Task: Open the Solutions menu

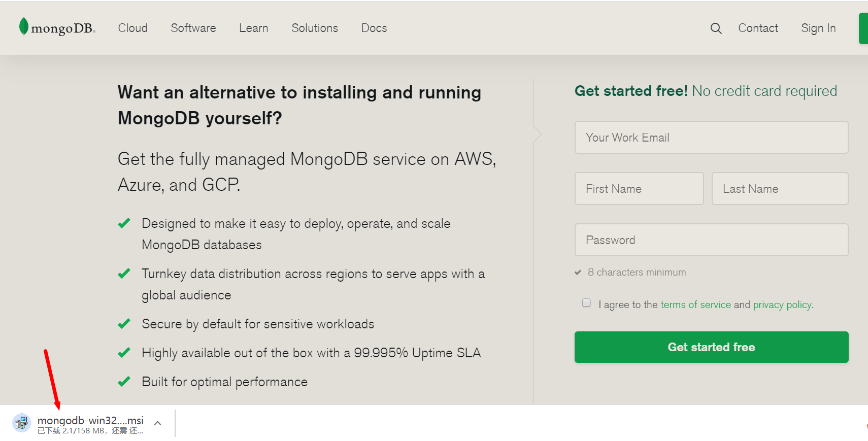Action: coord(315,28)
